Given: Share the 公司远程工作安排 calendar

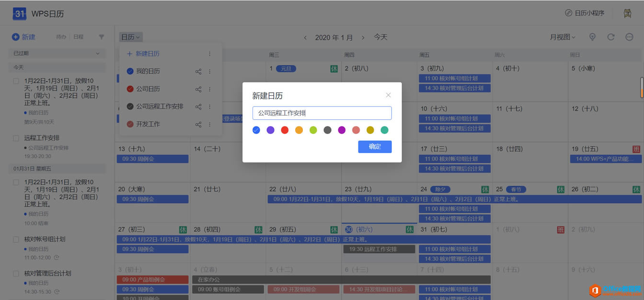Looking at the screenshot, I should coord(198,107).
